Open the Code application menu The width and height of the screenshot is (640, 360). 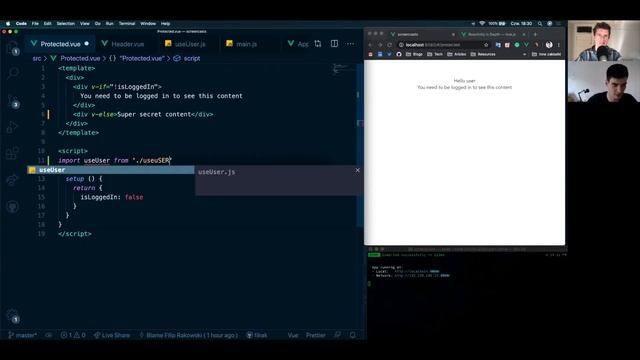[x=21, y=24]
